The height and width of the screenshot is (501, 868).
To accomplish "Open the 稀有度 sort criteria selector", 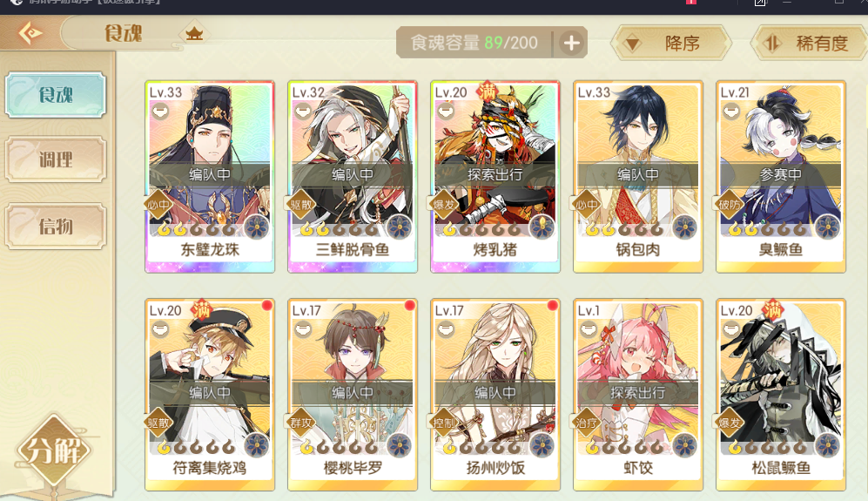I will (810, 43).
